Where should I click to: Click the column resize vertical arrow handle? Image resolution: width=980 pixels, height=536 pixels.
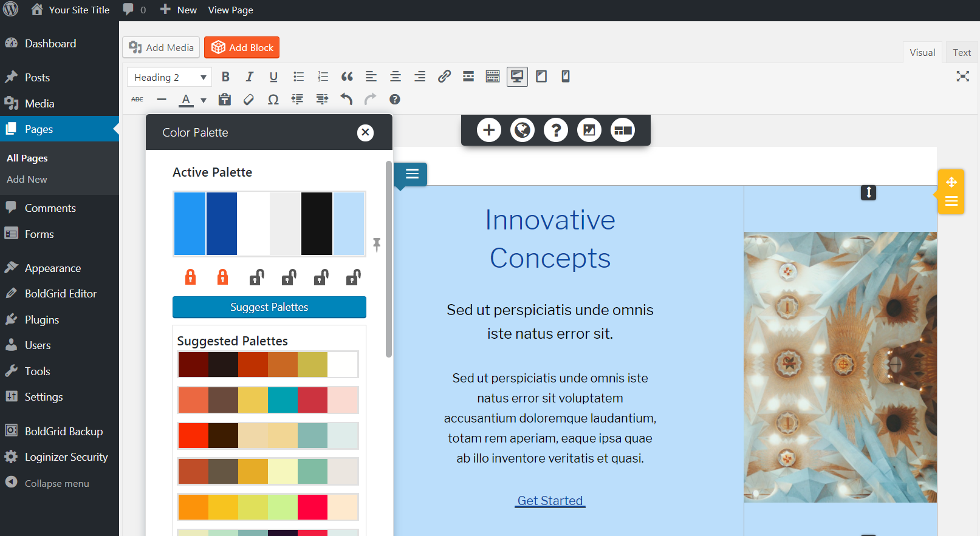[x=868, y=192]
